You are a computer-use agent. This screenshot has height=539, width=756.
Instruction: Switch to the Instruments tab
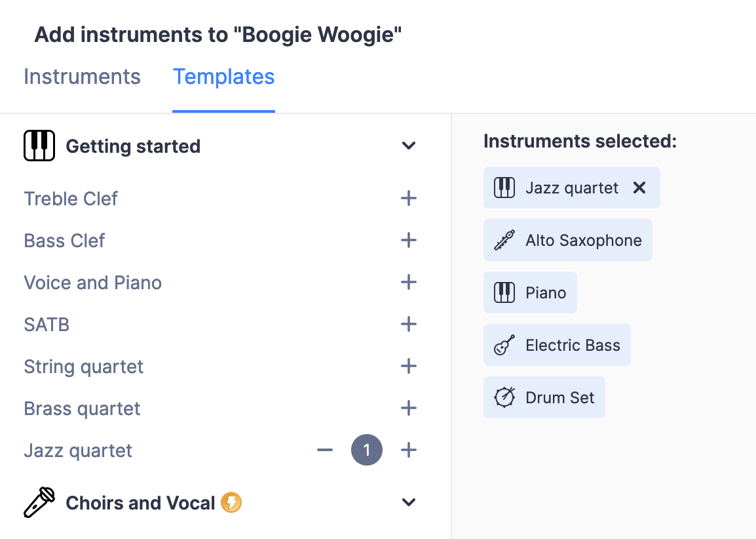coord(82,77)
